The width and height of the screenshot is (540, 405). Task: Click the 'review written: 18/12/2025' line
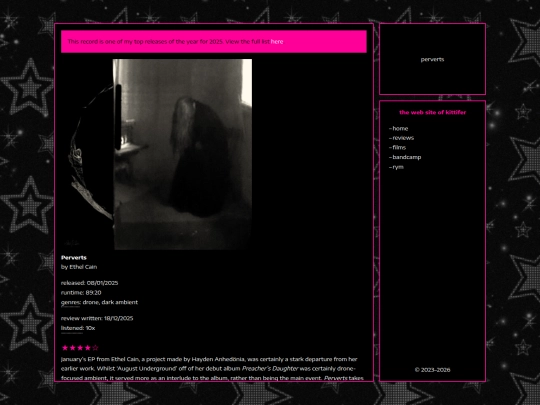click(x=97, y=318)
